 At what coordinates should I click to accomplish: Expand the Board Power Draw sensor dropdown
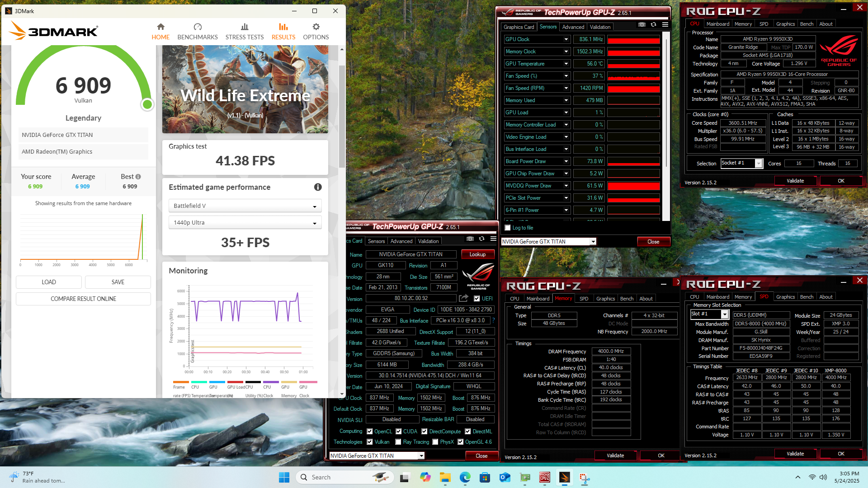566,161
